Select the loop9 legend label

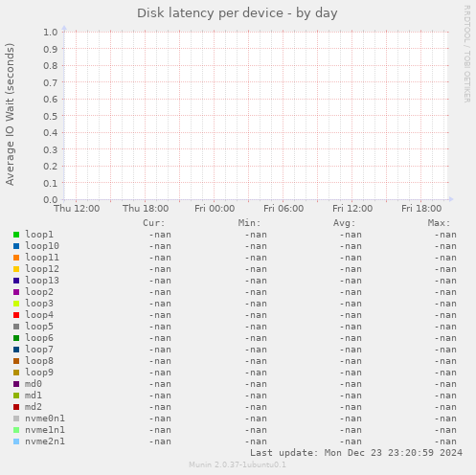[x=39, y=373]
